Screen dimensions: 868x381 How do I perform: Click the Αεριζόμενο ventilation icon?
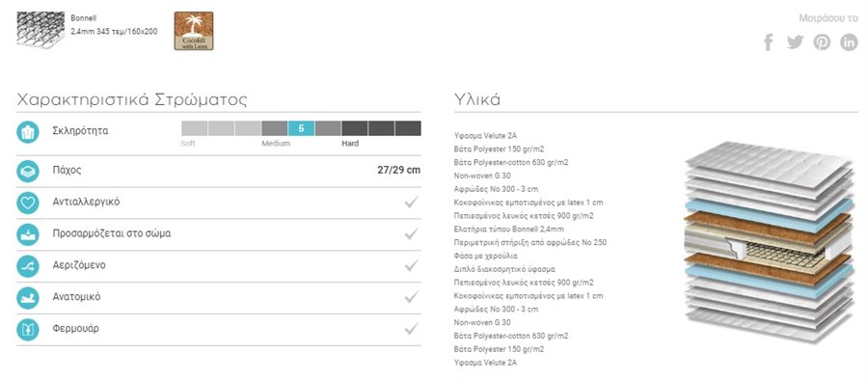(x=28, y=266)
